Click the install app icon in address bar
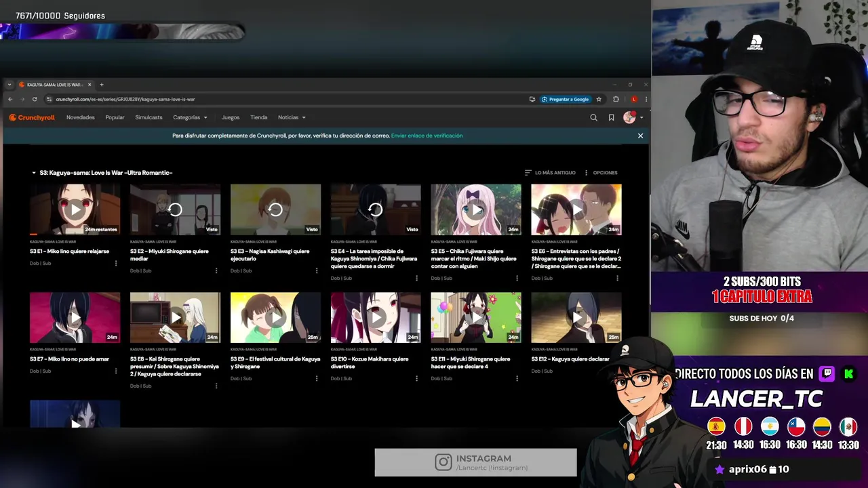The image size is (868, 488). point(532,99)
